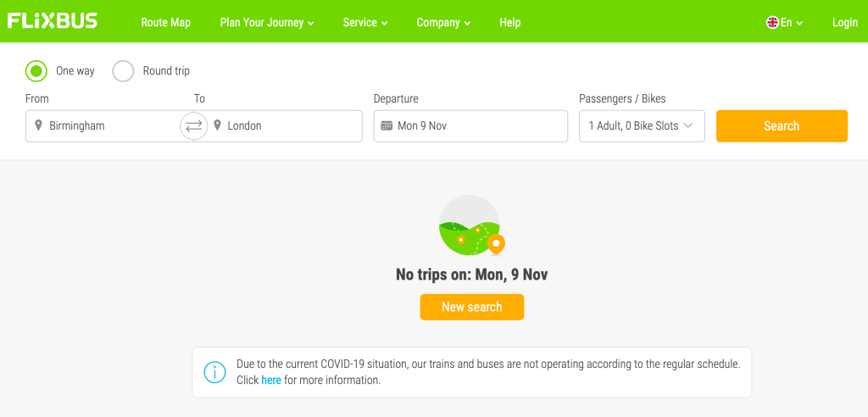Image resolution: width=868 pixels, height=417 pixels.
Task: Click the Login link
Action: point(844,23)
